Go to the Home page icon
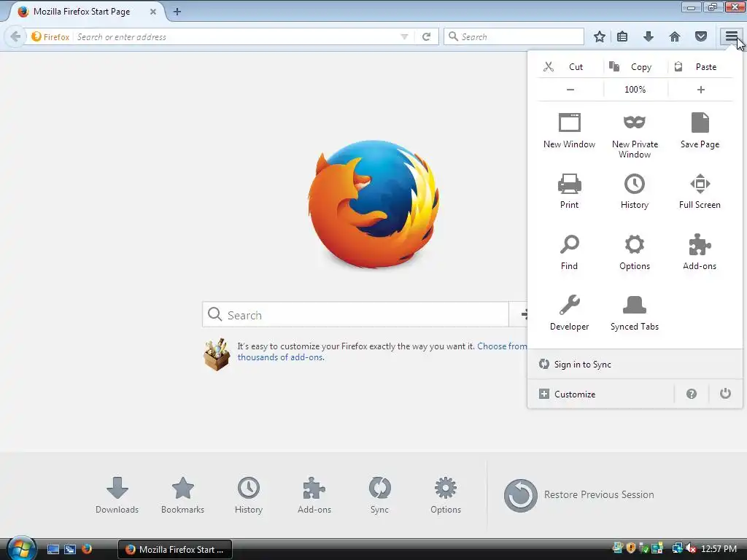Screen dimensions: 747x560 675,36
